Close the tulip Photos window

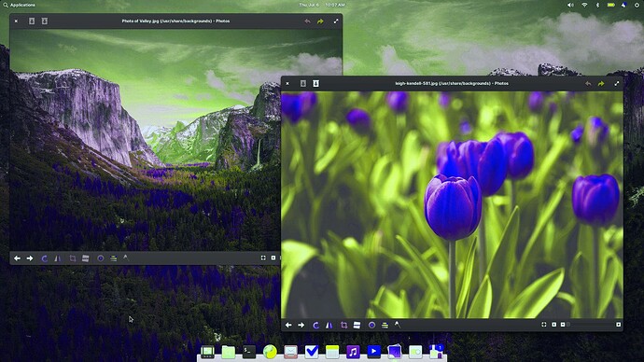click(x=287, y=83)
